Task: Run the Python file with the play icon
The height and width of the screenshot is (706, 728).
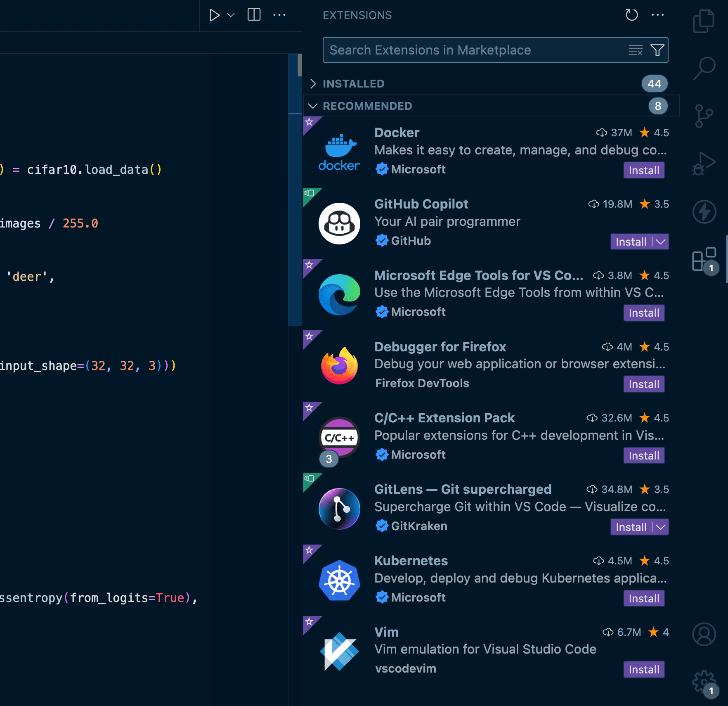Action: point(214,15)
